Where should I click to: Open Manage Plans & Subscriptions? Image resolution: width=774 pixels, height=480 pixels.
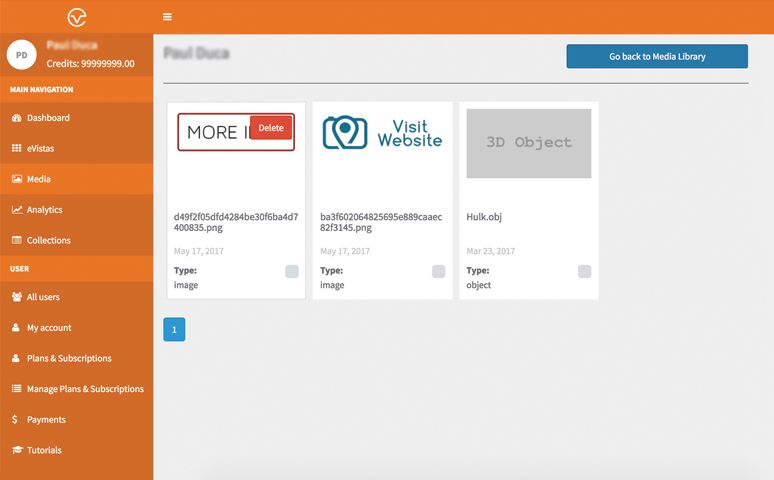pyautogui.click(x=85, y=389)
